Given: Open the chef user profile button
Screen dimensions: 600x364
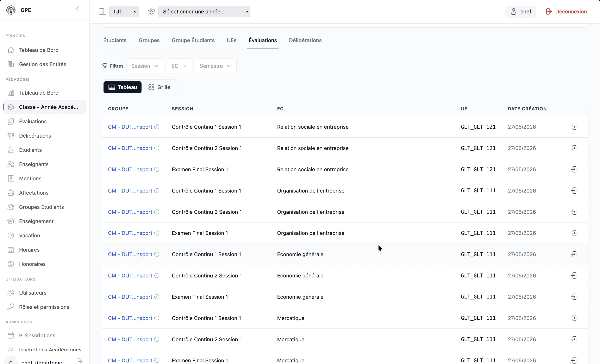Looking at the screenshot, I should [x=521, y=11].
